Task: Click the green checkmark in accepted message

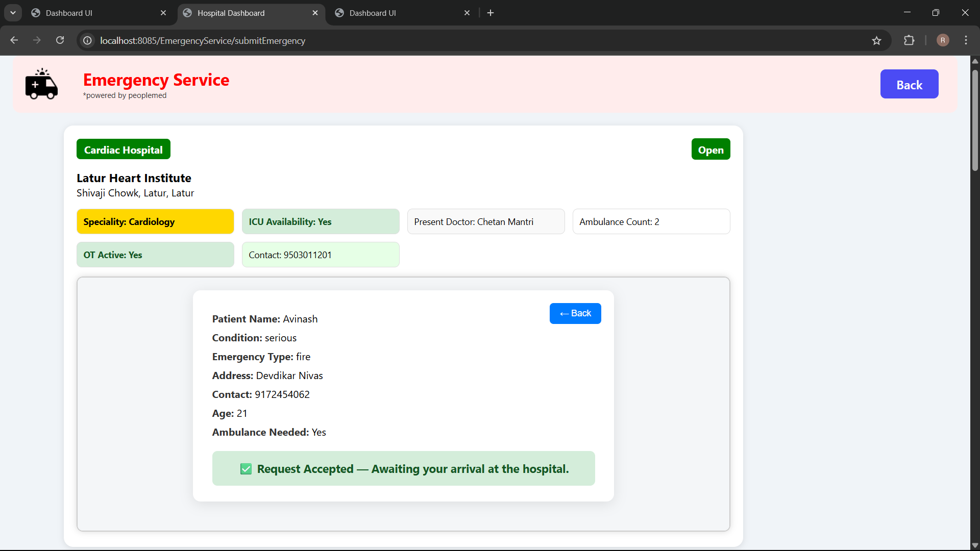Action: (x=246, y=469)
